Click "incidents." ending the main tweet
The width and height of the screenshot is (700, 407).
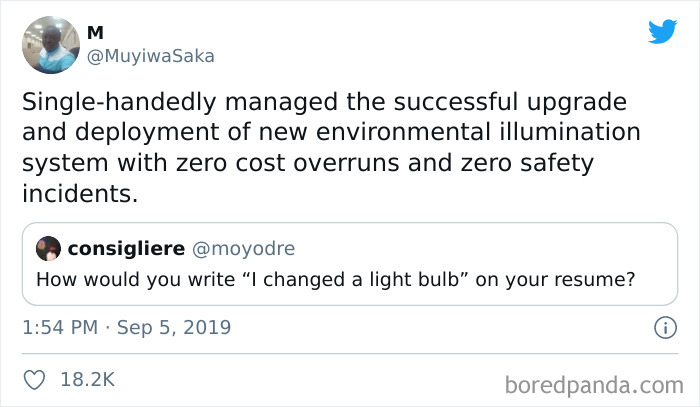coord(79,193)
